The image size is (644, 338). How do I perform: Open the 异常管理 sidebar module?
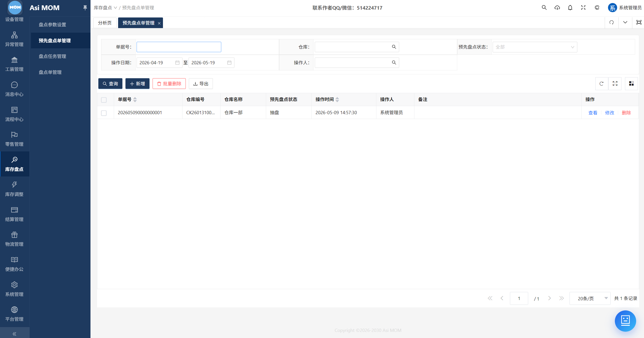point(14,39)
